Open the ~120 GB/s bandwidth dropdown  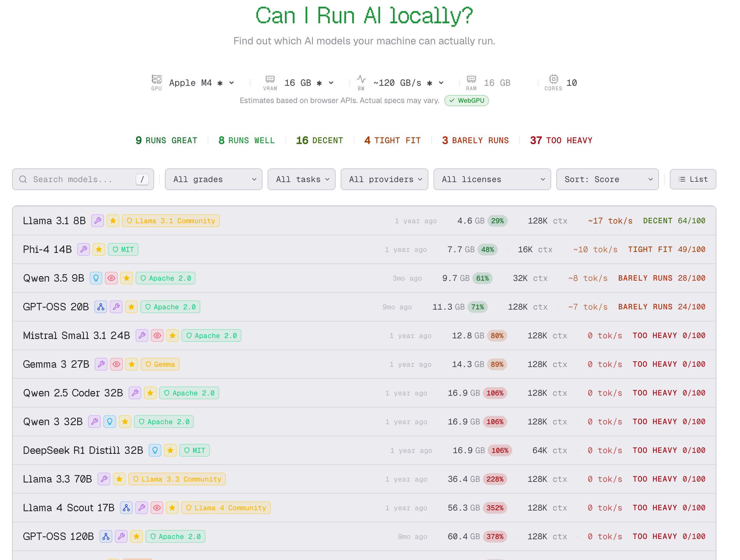[409, 83]
